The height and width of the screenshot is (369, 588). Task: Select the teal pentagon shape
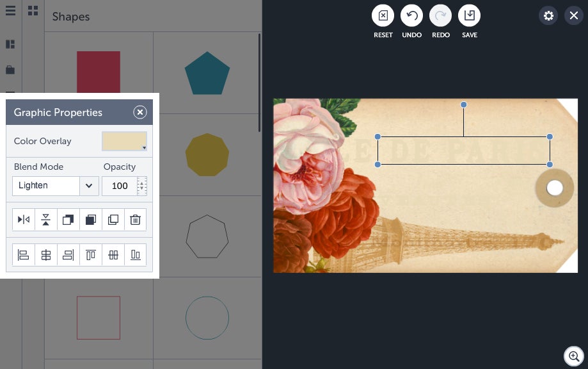click(207, 73)
